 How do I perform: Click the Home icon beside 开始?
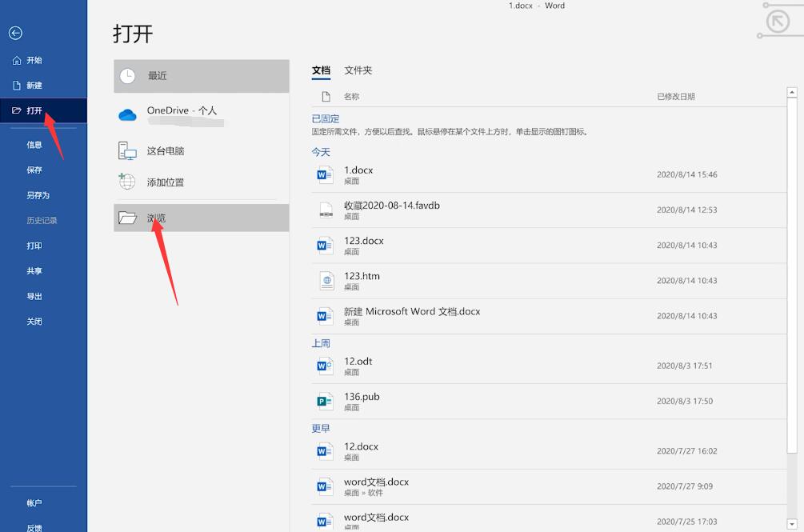click(x=17, y=61)
